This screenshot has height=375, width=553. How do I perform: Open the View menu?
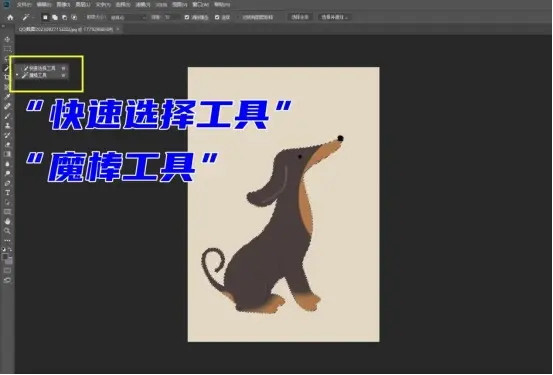pos(179,5)
